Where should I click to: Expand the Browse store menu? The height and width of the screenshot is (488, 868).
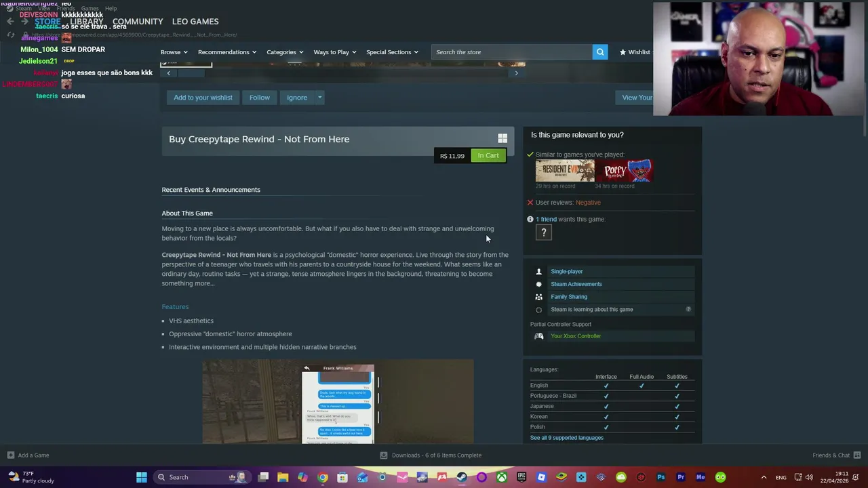pos(174,52)
